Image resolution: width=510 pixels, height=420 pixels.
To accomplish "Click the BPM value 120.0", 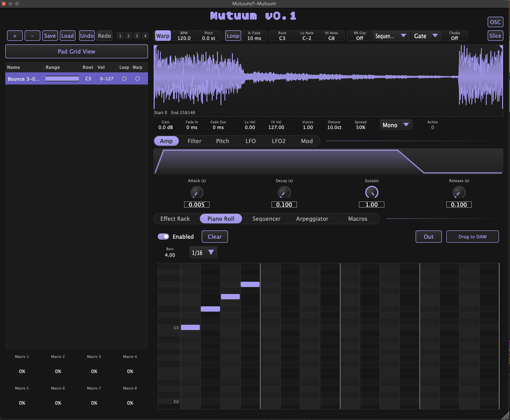I will point(184,38).
